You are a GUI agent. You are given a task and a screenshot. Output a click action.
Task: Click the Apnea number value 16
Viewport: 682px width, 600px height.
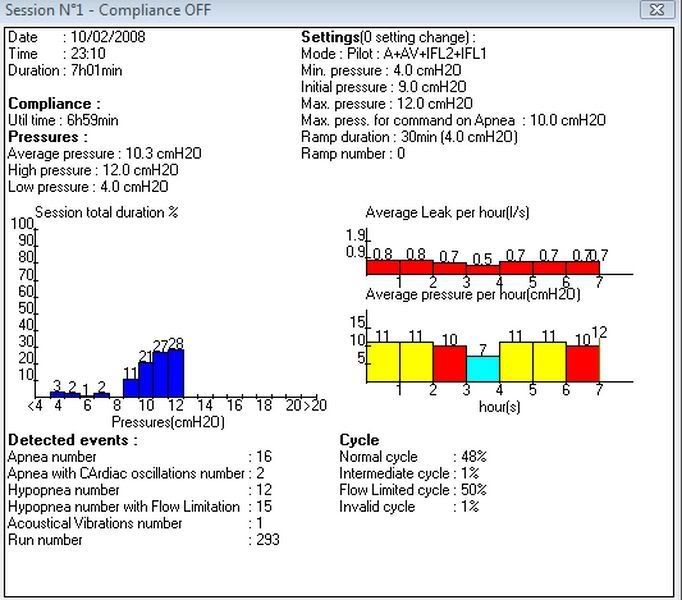click(x=264, y=457)
